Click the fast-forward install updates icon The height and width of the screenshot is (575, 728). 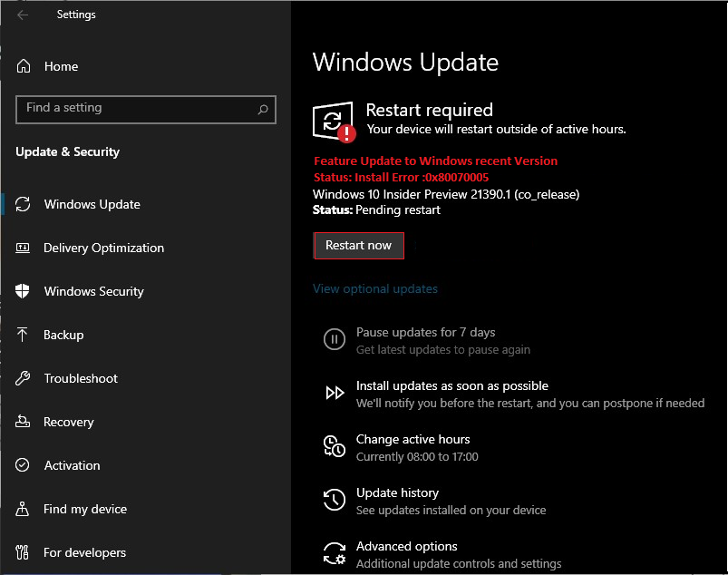pos(335,393)
